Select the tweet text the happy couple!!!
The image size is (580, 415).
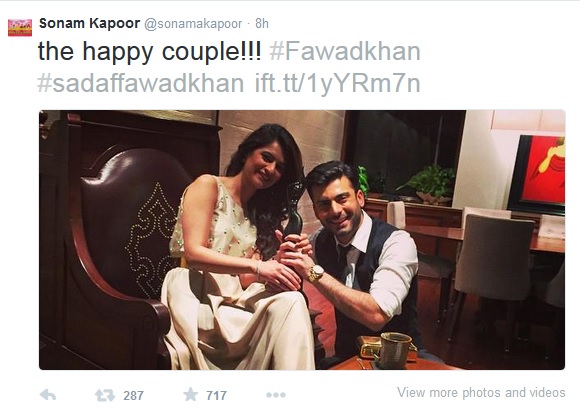149,51
